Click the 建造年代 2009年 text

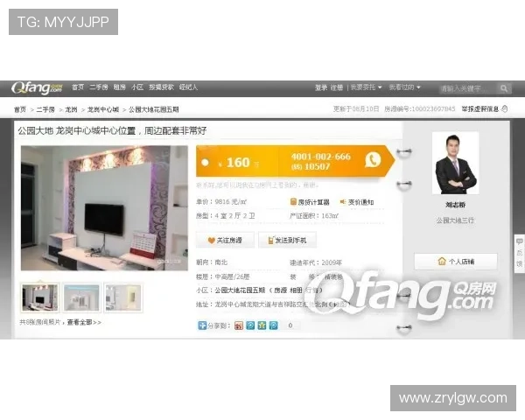(x=316, y=262)
